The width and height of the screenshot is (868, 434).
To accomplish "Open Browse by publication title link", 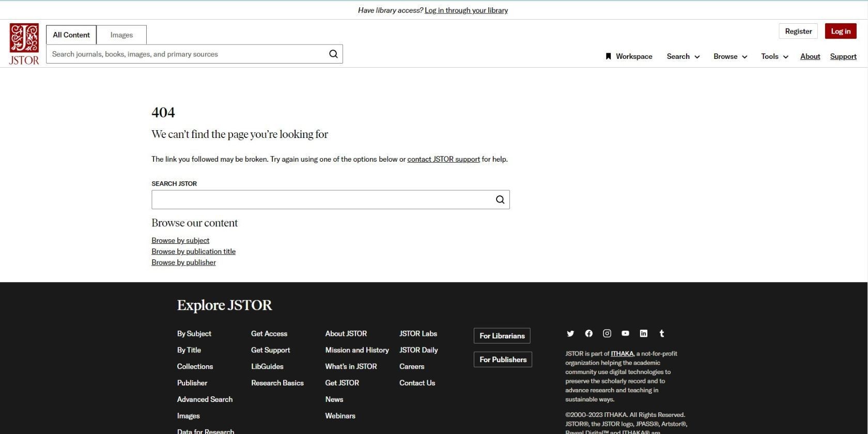I will coord(193,251).
